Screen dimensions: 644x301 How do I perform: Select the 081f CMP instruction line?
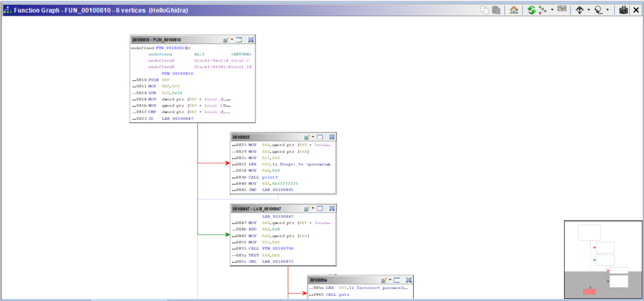point(181,112)
